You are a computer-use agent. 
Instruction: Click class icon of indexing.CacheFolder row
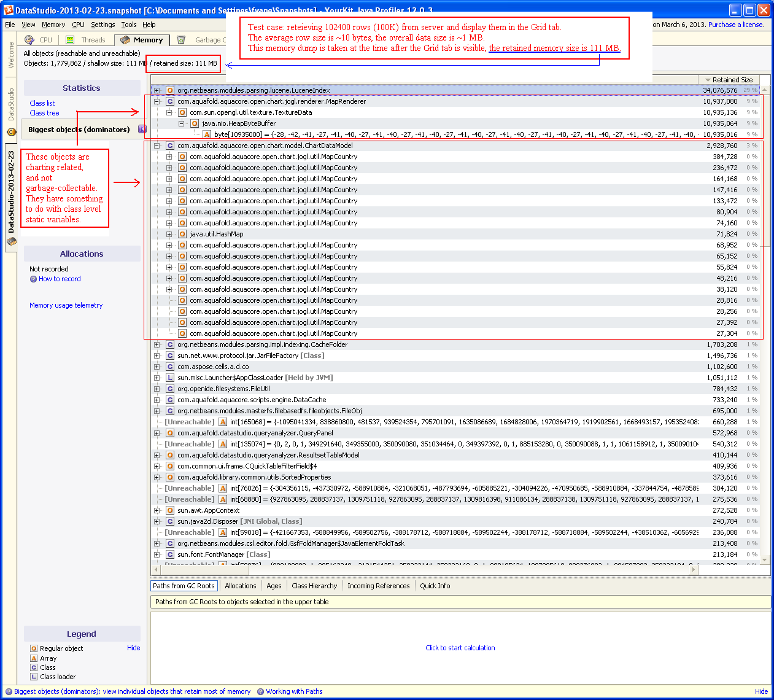coord(170,344)
